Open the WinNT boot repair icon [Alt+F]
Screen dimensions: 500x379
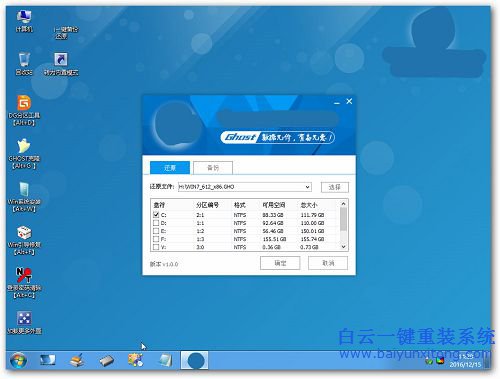pyautogui.click(x=24, y=240)
